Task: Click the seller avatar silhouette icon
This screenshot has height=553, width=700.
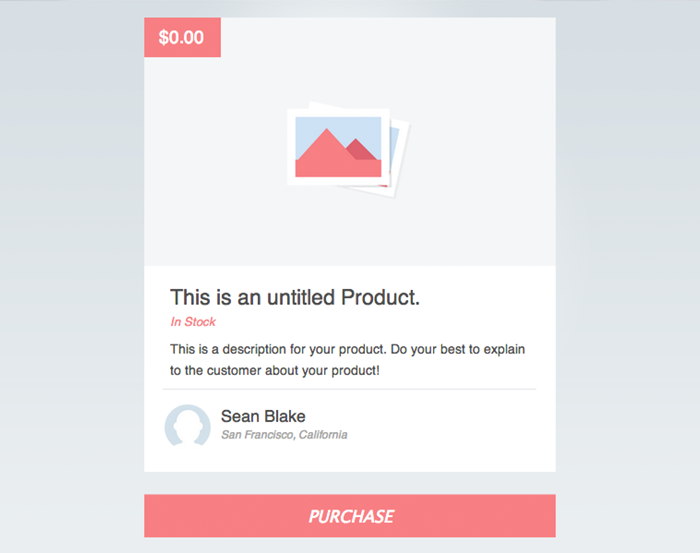Action: pyautogui.click(x=188, y=425)
